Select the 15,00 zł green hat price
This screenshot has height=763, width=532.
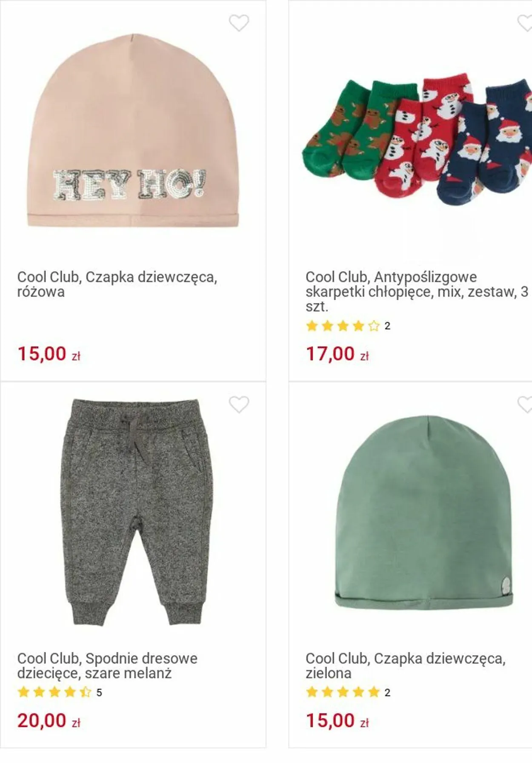click(x=338, y=720)
